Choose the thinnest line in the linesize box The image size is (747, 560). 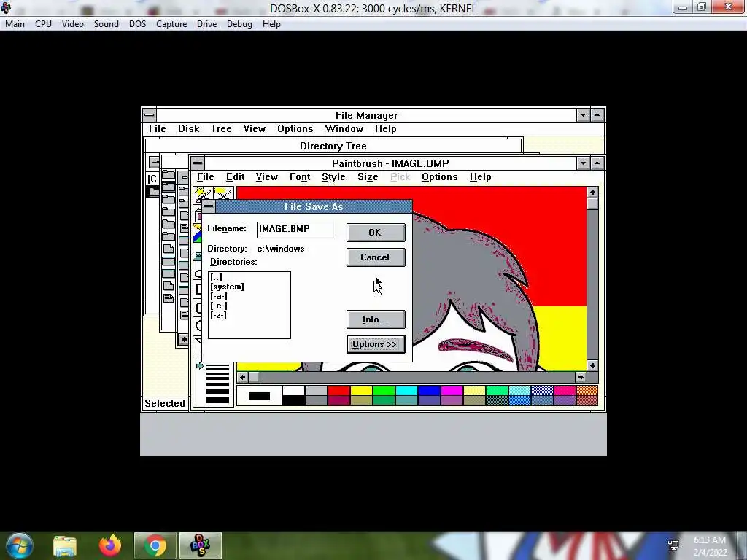[217, 366]
